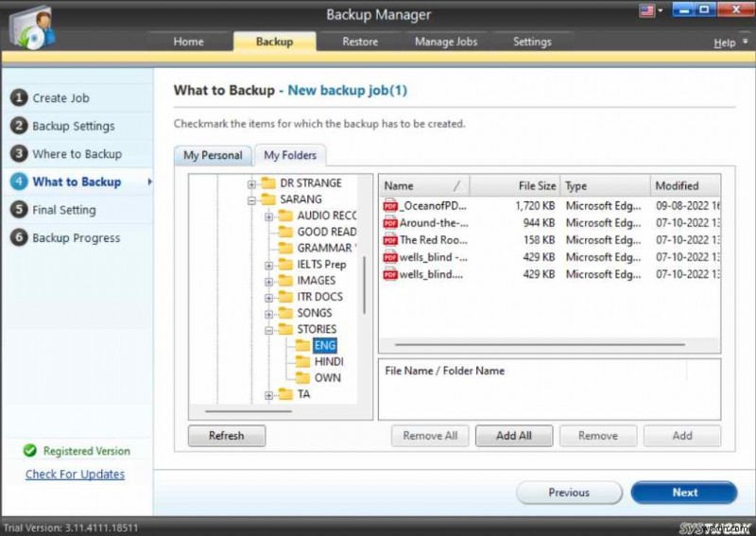Go to step 6 Backup Progress
This screenshot has width=756, height=536.
tap(77, 238)
